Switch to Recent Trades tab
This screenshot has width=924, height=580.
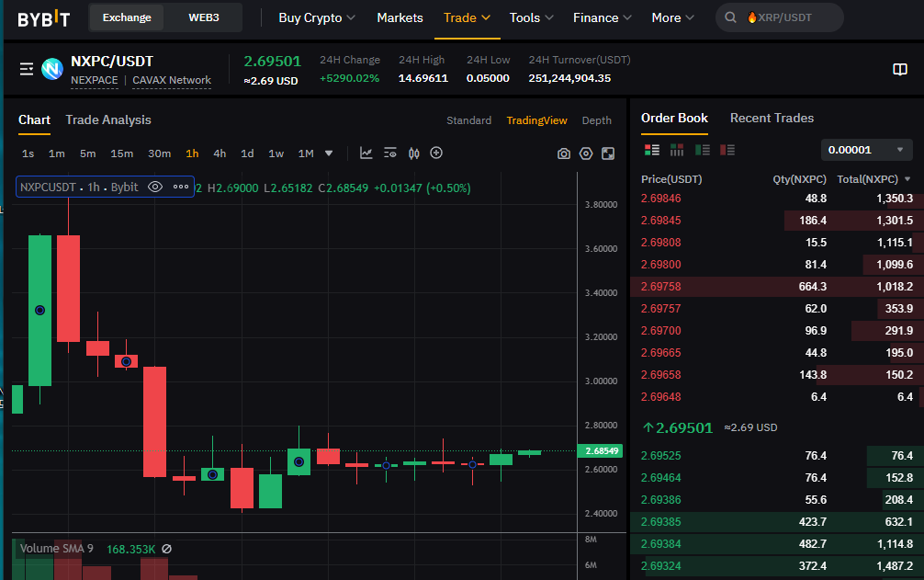tap(772, 118)
